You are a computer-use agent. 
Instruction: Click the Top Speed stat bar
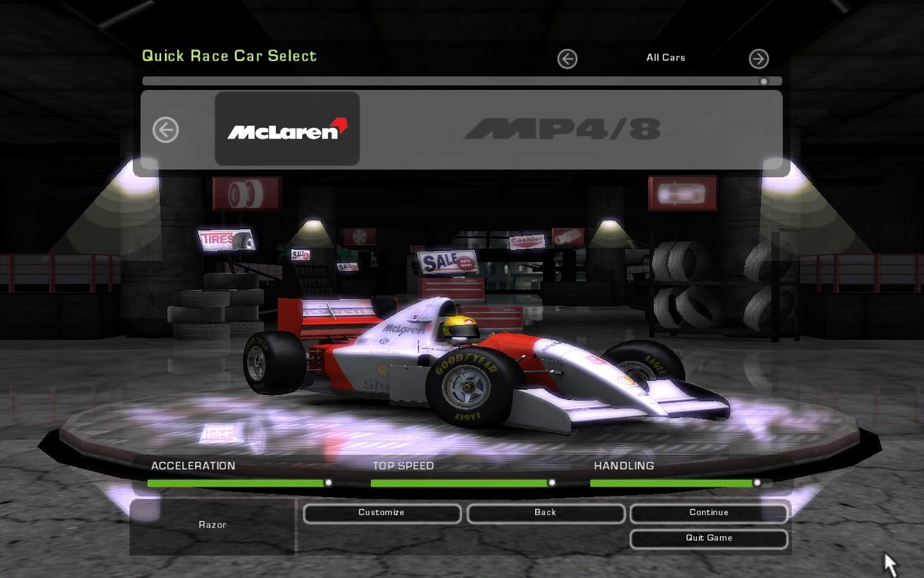[x=463, y=483]
